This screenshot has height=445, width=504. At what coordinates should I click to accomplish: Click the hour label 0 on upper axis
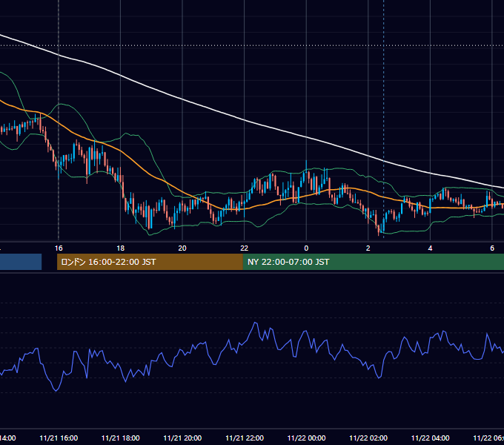click(x=306, y=248)
